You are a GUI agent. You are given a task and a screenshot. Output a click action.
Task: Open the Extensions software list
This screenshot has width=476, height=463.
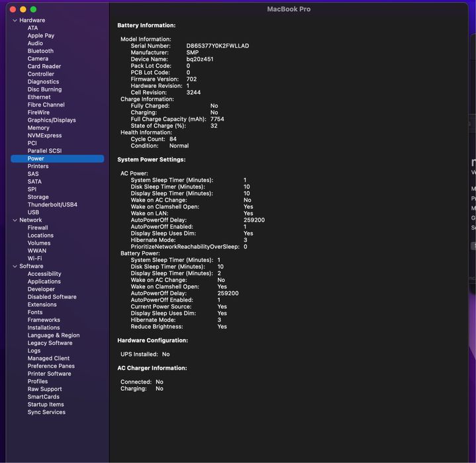42,305
